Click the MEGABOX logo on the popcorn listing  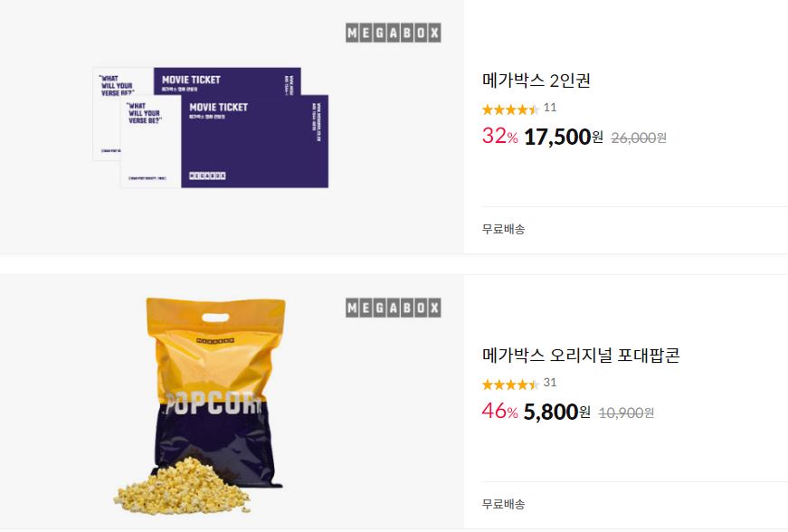click(393, 308)
